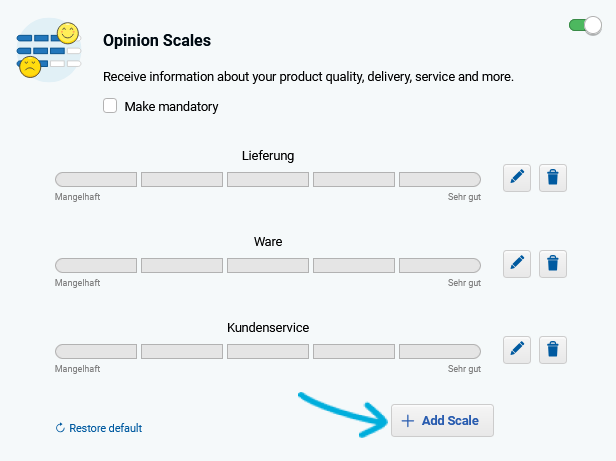Select the second segment of the Ware scale

pos(182,265)
